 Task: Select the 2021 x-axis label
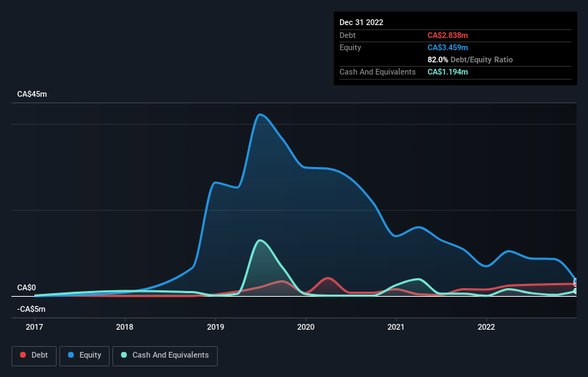tap(396, 327)
